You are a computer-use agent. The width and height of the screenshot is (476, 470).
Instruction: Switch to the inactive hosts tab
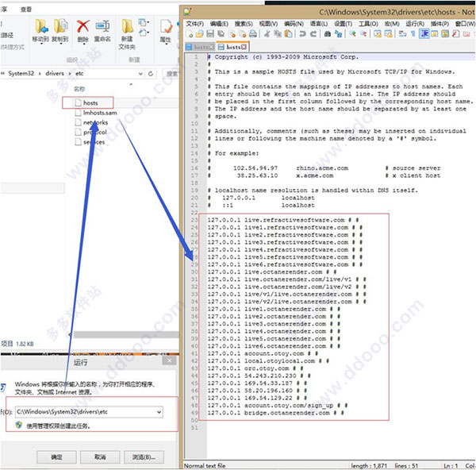click(200, 47)
